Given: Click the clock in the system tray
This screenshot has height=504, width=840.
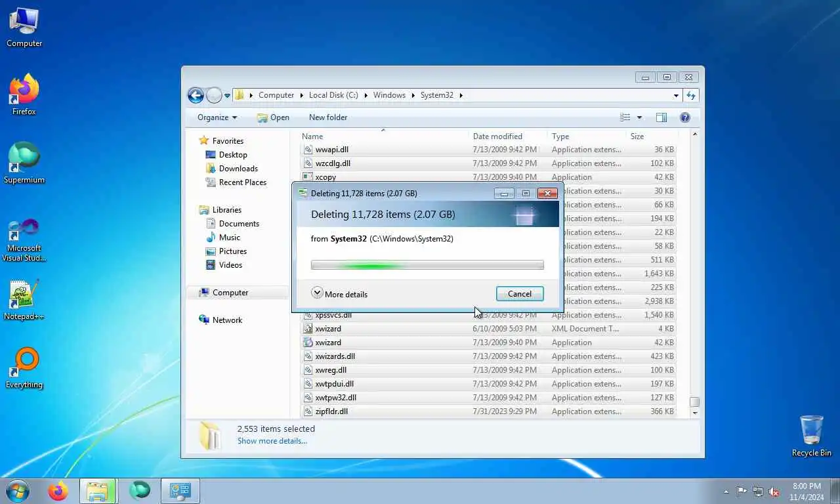Looking at the screenshot, I should [807, 492].
